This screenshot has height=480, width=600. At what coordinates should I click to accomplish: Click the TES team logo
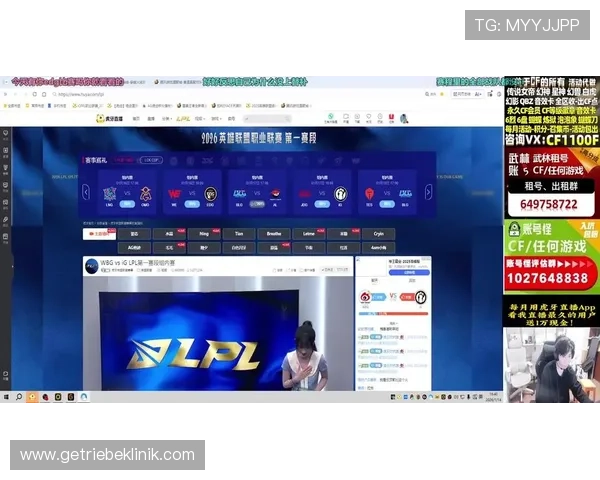[369, 194]
